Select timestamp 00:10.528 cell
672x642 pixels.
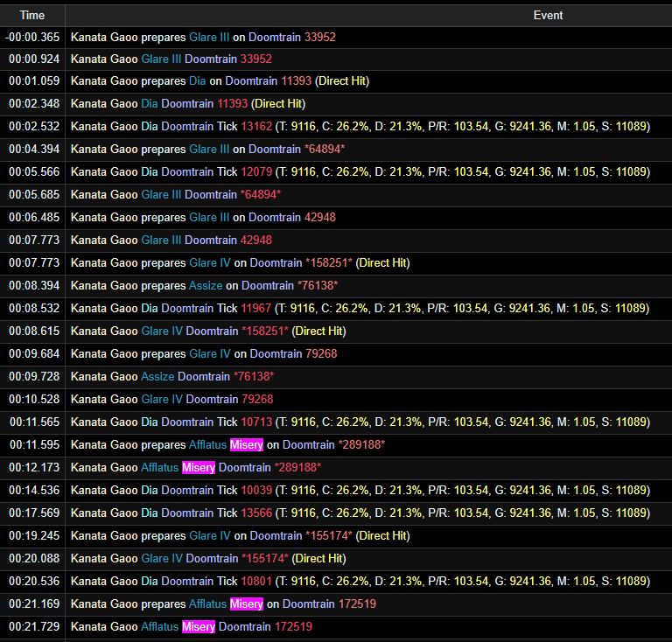click(32, 399)
